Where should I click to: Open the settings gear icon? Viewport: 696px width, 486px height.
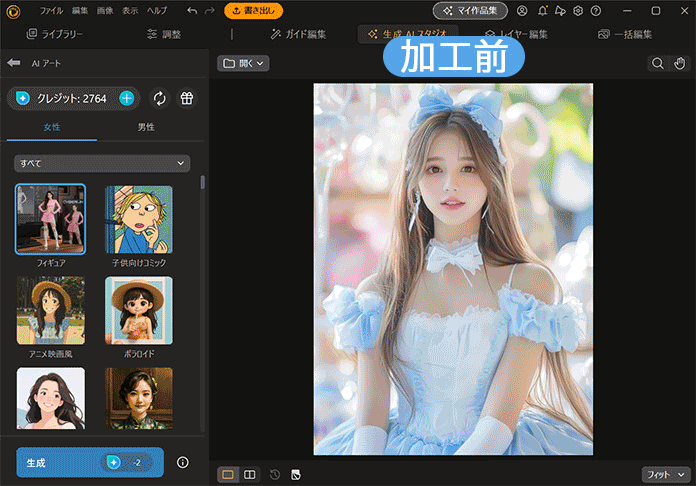pyautogui.click(x=578, y=11)
